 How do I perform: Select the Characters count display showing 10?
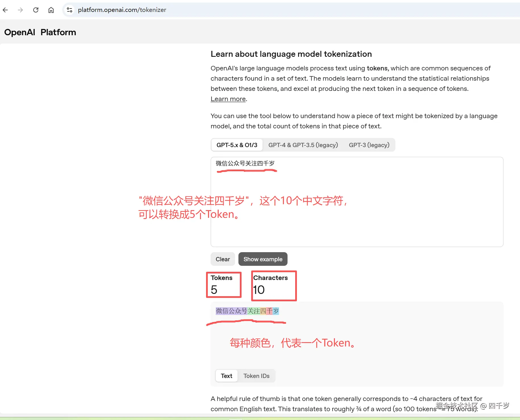pos(273,285)
